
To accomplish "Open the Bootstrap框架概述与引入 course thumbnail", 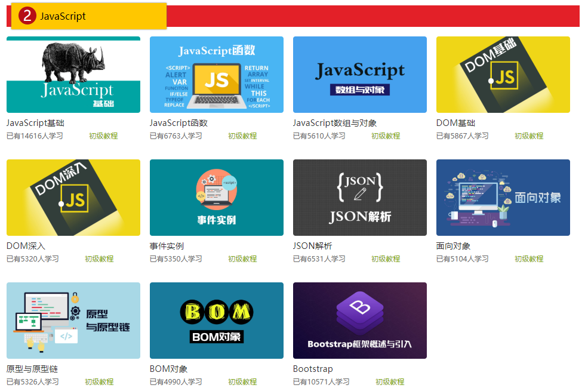I will [x=360, y=321].
